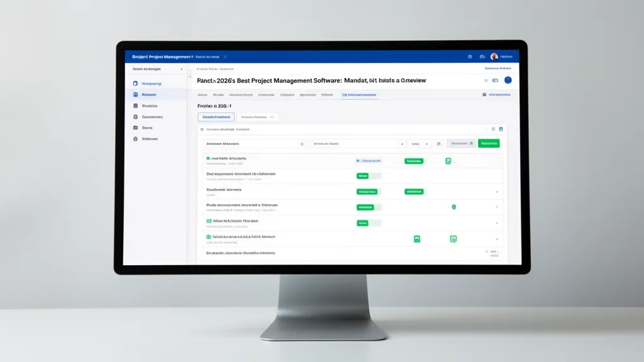Click the left green square icon in sixth row
This screenshot has height=362, width=644.
pyautogui.click(x=417, y=239)
